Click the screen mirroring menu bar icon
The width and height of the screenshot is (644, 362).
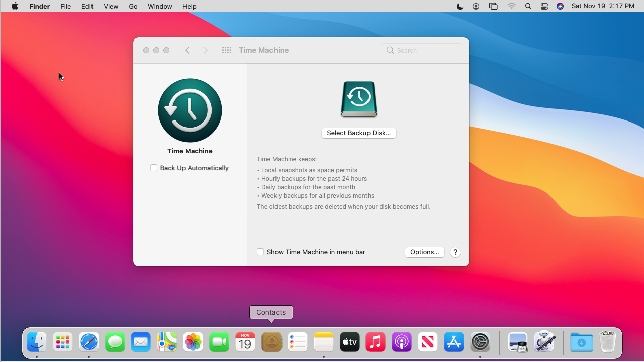493,6
